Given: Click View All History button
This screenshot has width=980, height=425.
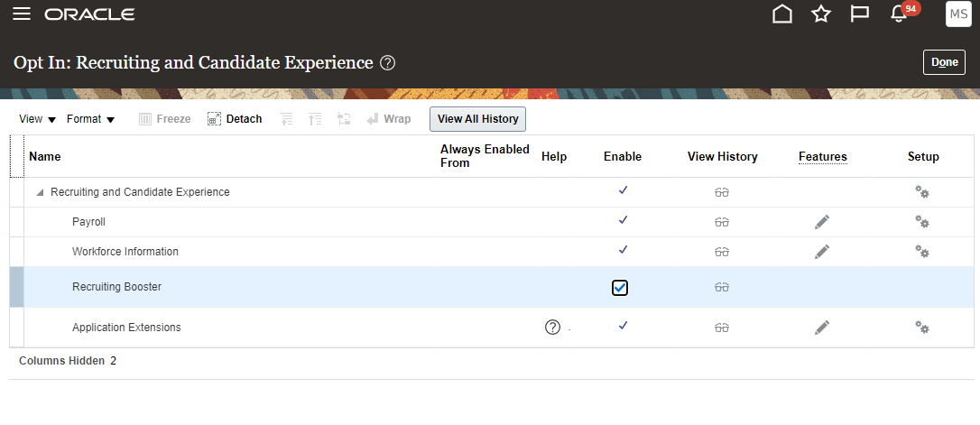Looking at the screenshot, I should (477, 119).
